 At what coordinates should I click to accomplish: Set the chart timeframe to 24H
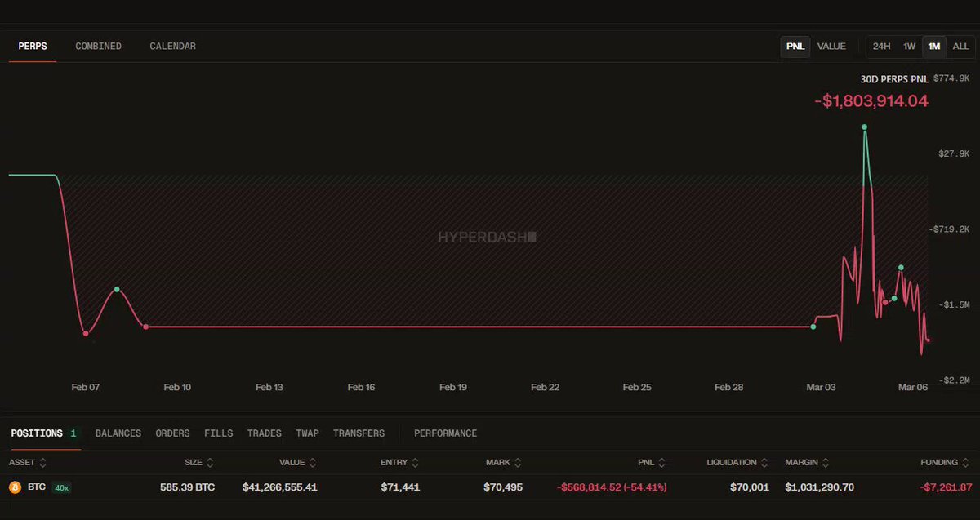click(881, 47)
